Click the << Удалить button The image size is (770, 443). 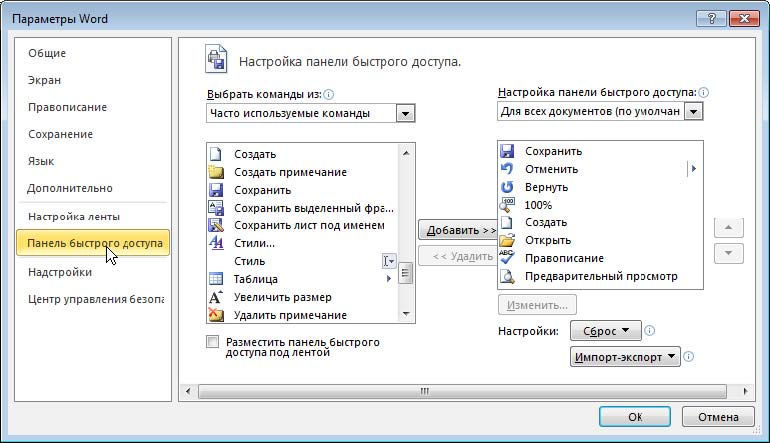pos(458,256)
